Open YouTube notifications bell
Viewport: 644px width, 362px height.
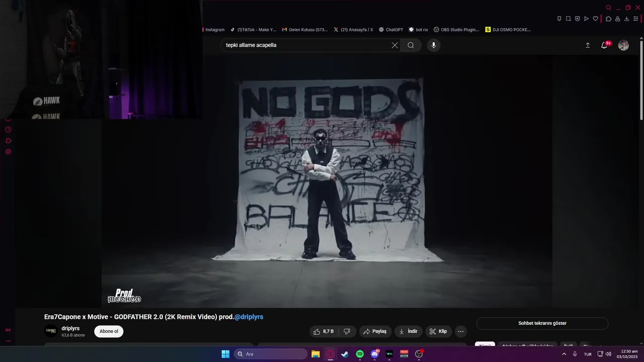604,45
